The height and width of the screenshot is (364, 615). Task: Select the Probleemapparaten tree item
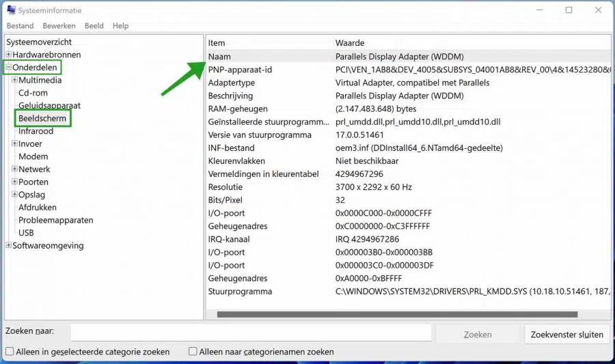[56, 220]
